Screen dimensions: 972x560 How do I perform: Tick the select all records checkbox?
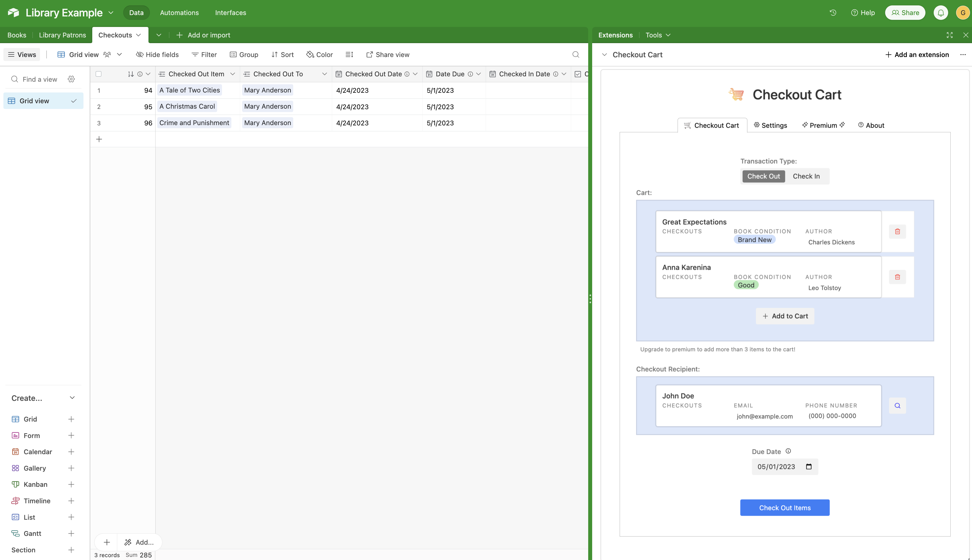click(x=99, y=74)
